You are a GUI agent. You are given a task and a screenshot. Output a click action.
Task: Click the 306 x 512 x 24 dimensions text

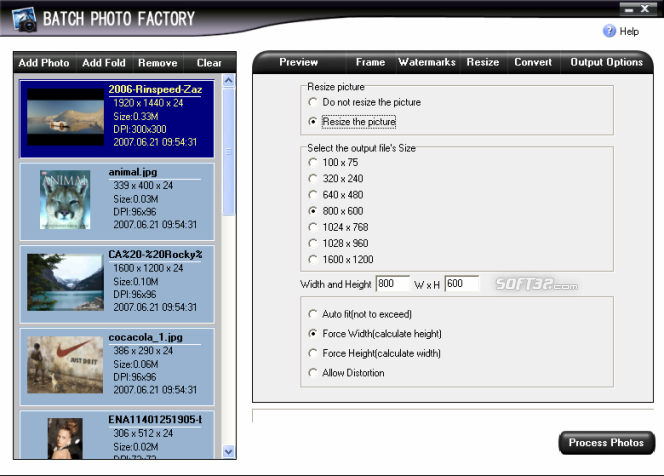click(143, 433)
